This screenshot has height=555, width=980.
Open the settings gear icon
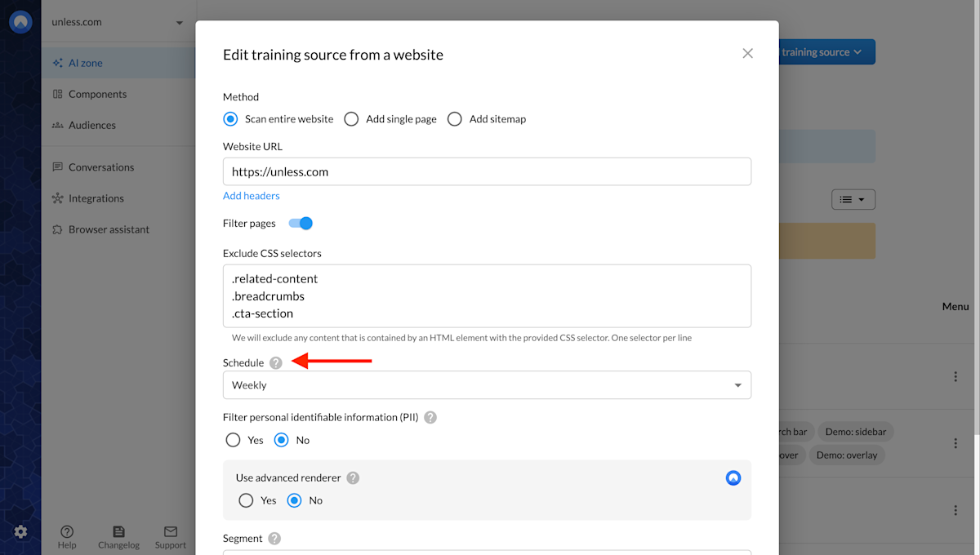click(x=20, y=531)
